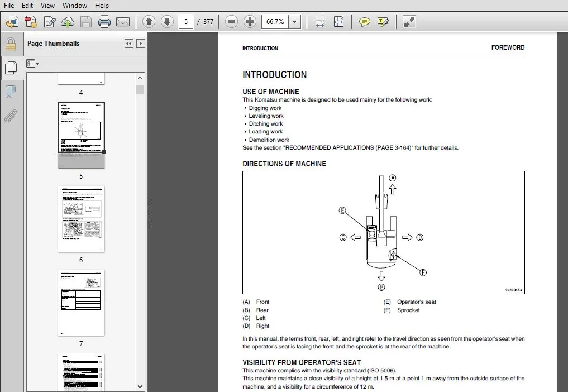This screenshot has height=392, width=568.
Task: Click the scroll down arrow in thumbnails panel
Action: coord(140,387)
